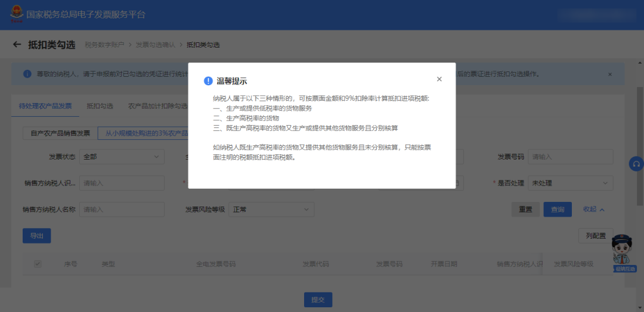The image size is (644, 312).
Task: Choose the 自产农产品销售发票 option
Action: point(60,133)
